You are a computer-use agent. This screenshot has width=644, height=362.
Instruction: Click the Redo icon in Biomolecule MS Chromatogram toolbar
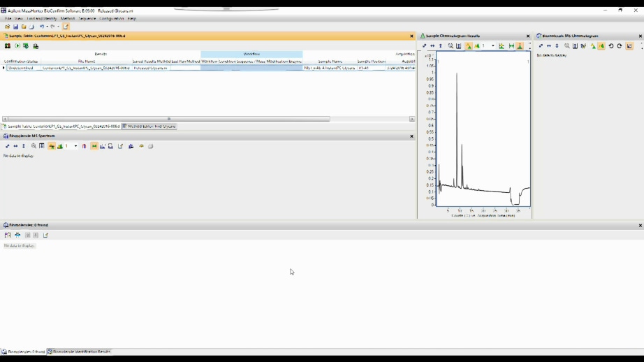pos(619,46)
